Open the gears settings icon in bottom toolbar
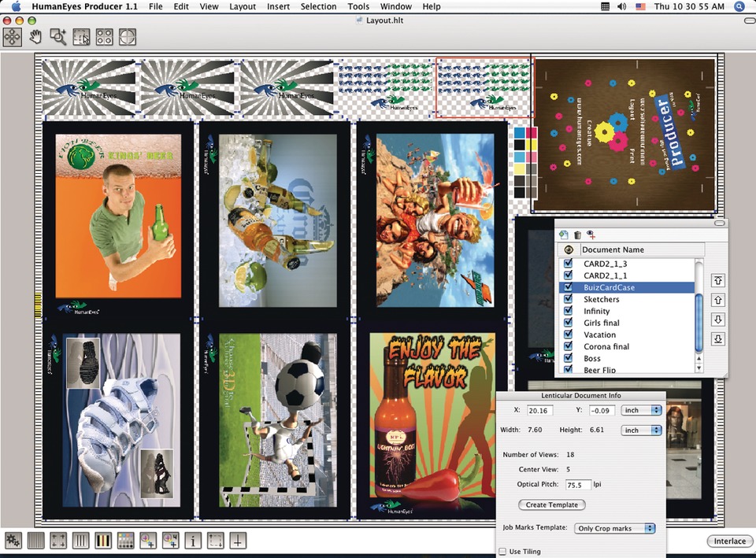The width and height of the screenshot is (756, 558). [x=13, y=541]
